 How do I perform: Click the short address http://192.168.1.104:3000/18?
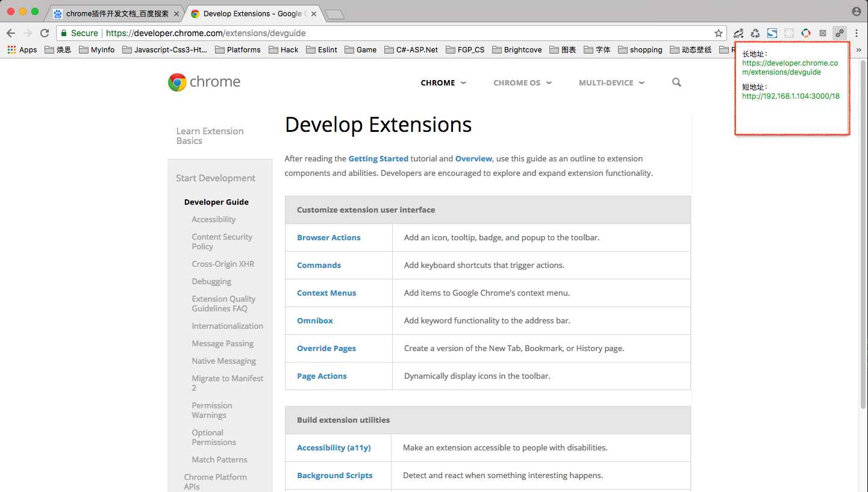791,96
